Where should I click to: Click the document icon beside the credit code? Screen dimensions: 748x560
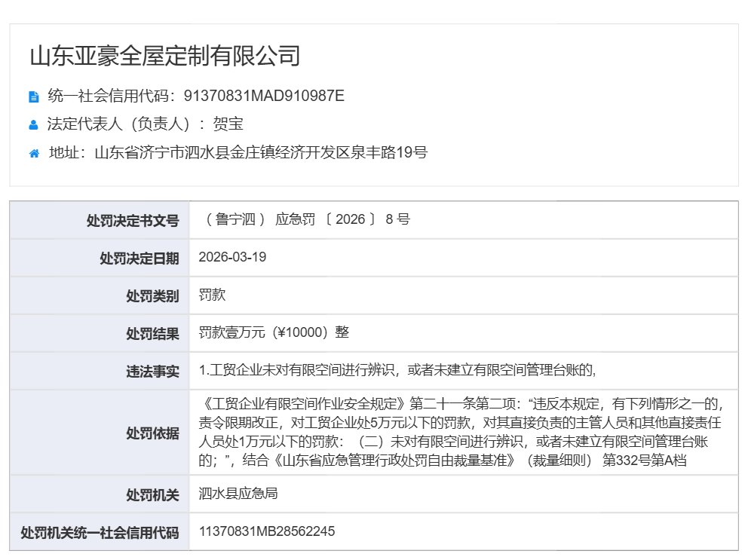coord(33,96)
